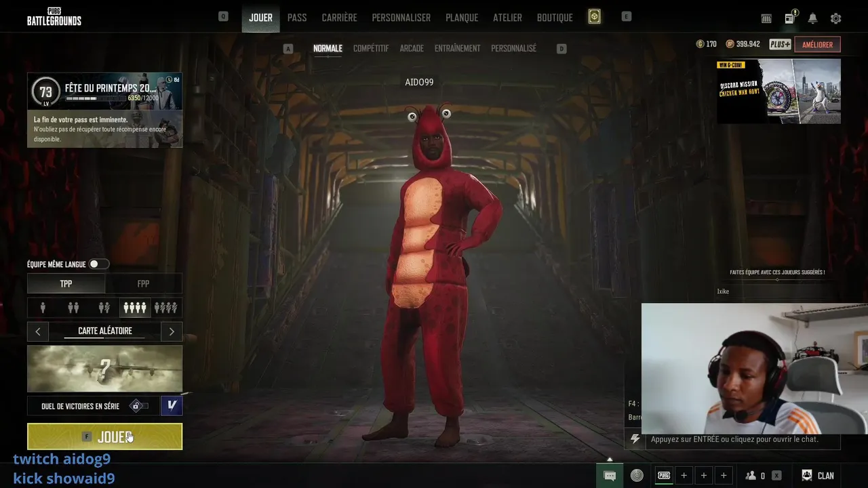This screenshot has height=488, width=868.
Task: Click the PLUS+ badge
Action: pyautogui.click(x=780, y=44)
